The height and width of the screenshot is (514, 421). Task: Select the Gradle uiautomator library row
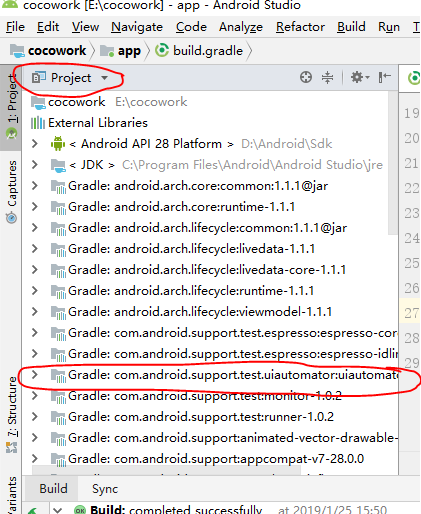(x=210, y=375)
